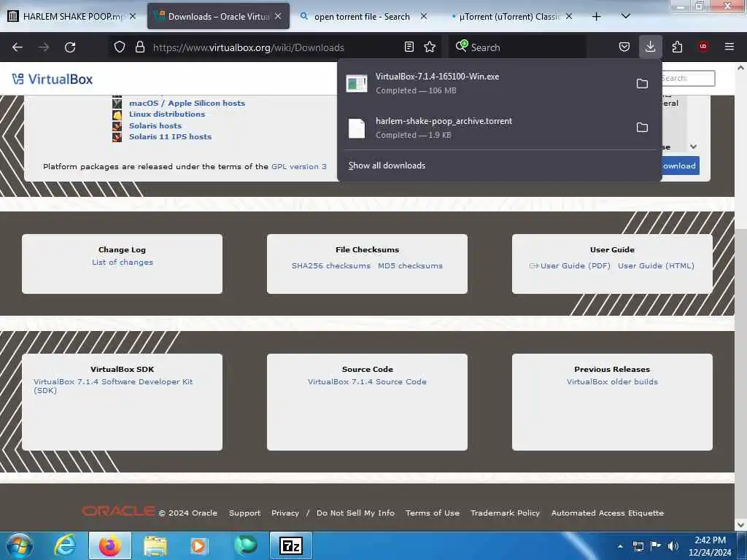Launch Internet Explorer from taskbar
This screenshot has width=747, height=560.
[x=65, y=545]
